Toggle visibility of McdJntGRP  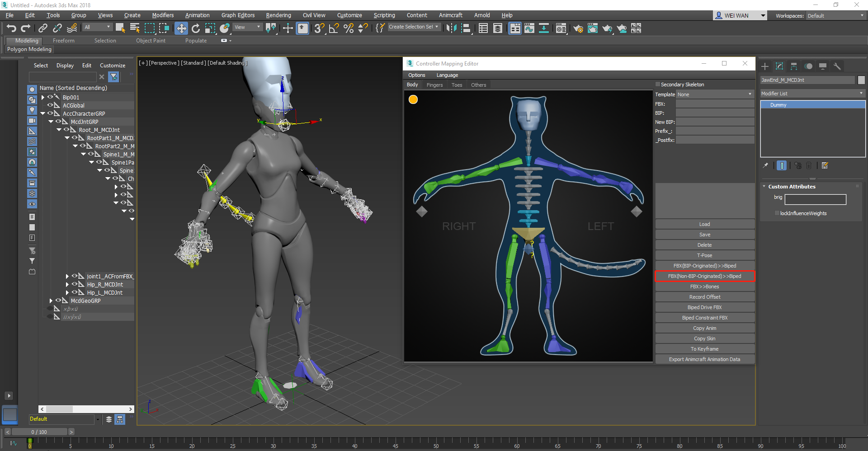[x=58, y=121]
